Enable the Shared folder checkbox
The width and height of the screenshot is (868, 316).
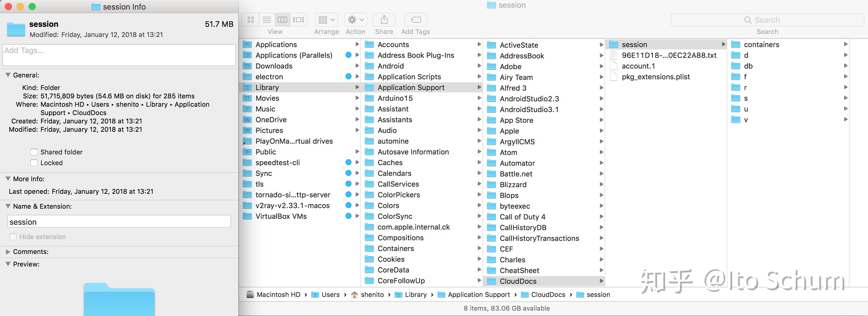pyautogui.click(x=34, y=152)
